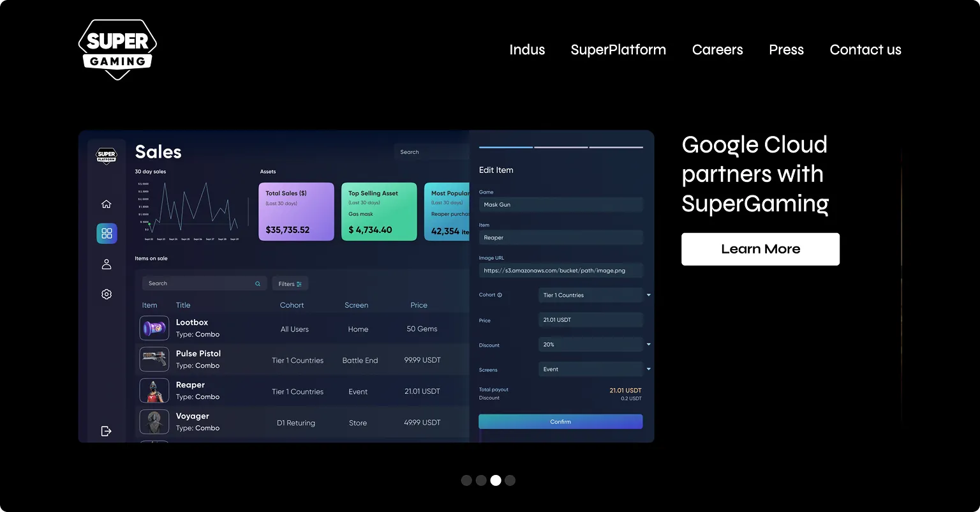Image resolution: width=980 pixels, height=512 pixels.
Task: Click the All Users cohort cell
Action: (x=295, y=329)
